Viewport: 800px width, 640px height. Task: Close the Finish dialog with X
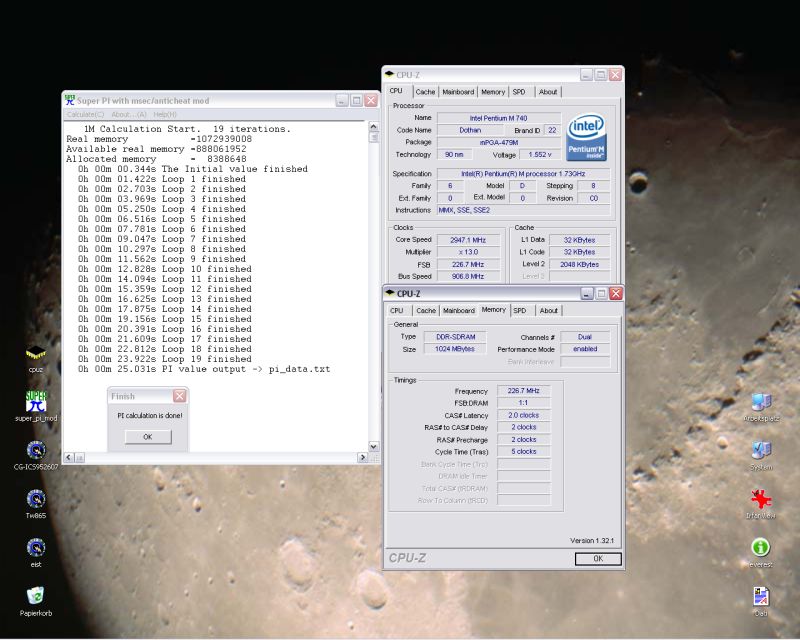click(x=180, y=396)
